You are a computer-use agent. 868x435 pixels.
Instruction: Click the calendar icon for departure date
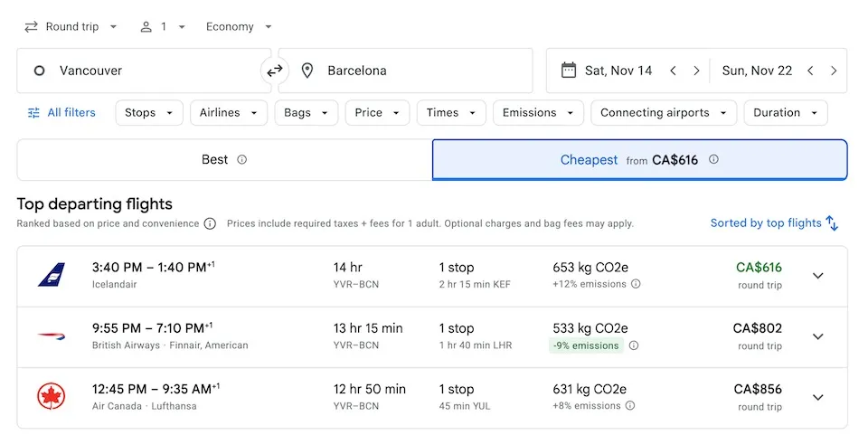(x=569, y=71)
